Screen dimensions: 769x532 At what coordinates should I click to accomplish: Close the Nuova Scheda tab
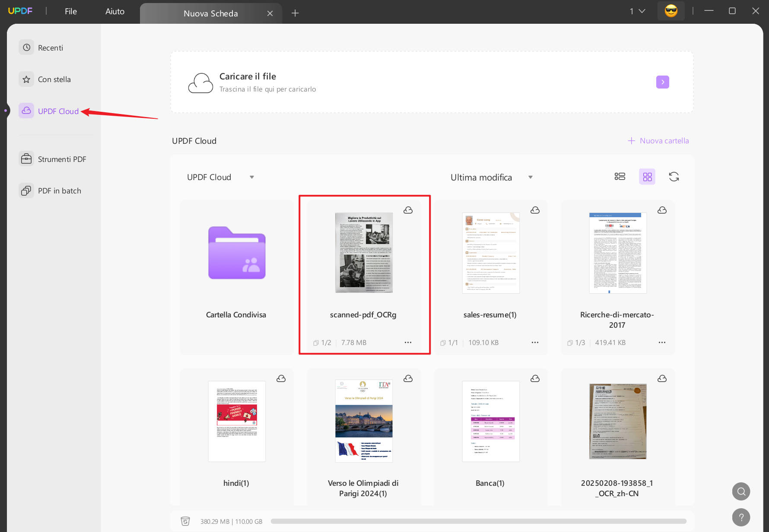pyautogui.click(x=270, y=13)
